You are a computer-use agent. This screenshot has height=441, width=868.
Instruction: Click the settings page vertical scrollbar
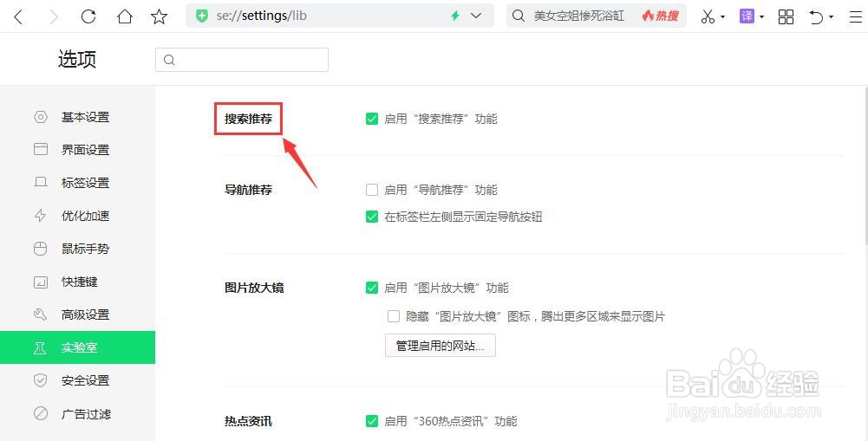[865, 165]
